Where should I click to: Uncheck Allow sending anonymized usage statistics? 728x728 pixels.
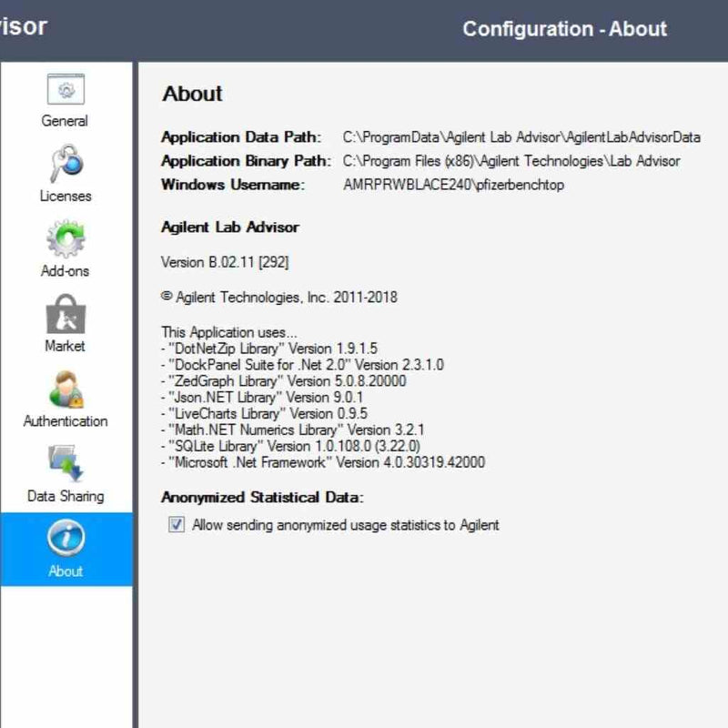[177, 525]
